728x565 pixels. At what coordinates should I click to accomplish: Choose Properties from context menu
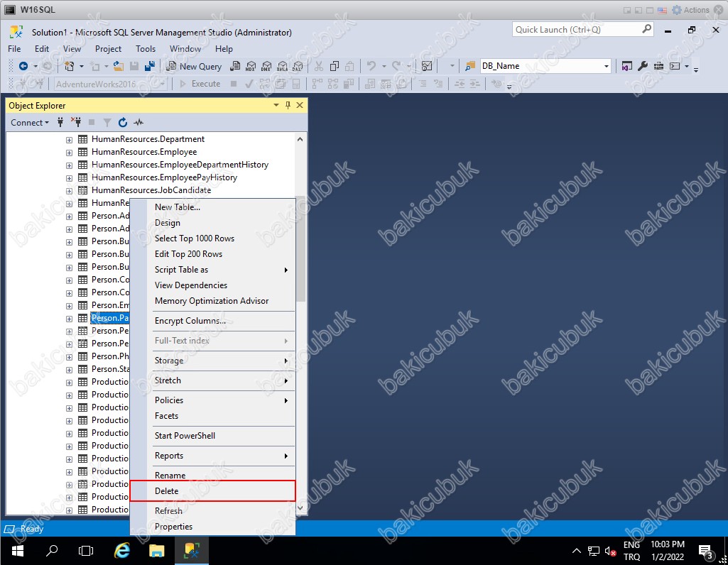pyautogui.click(x=212, y=527)
